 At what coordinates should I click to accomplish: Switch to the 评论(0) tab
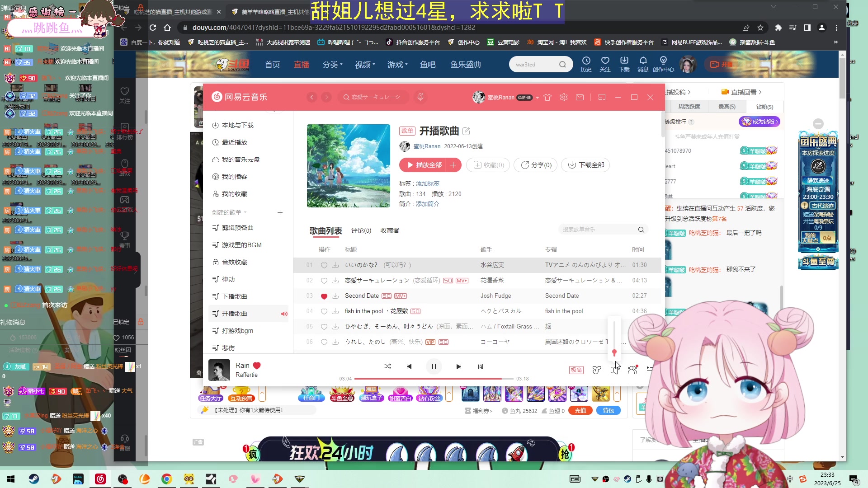(361, 230)
